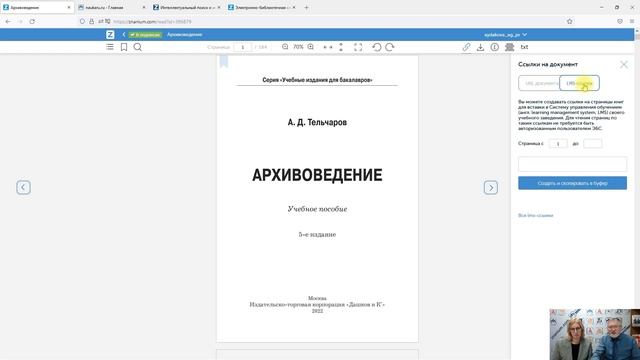Go to previous page with left arrow
Viewport: 640px width, 360px height.
click(x=23, y=187)
